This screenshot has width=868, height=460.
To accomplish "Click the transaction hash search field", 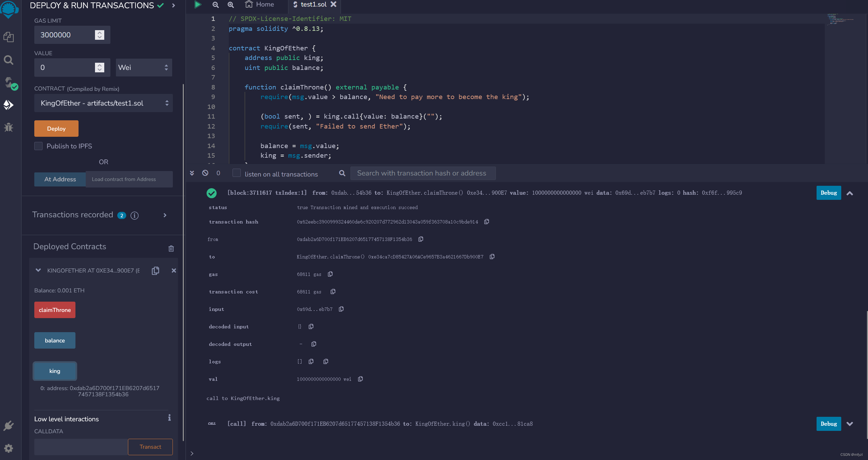I will click(x=423, y=173).
